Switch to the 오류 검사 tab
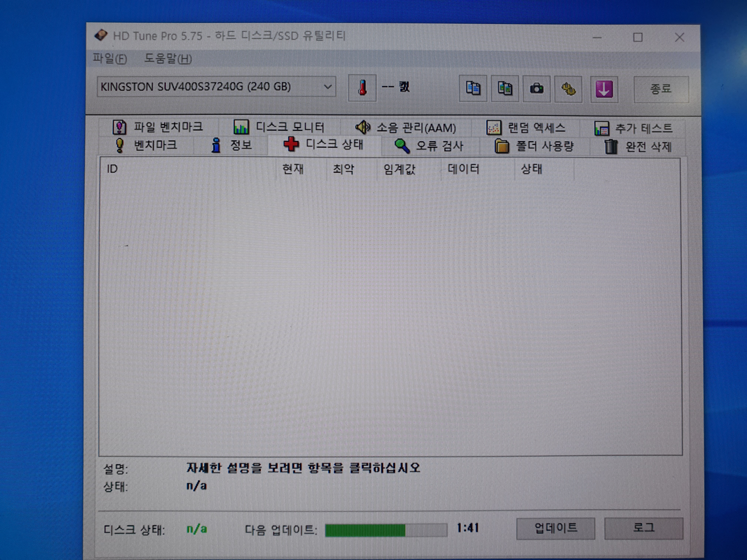The height and width of the screenshot is (560, 747). pyautogui.click(x=429, y=146)
